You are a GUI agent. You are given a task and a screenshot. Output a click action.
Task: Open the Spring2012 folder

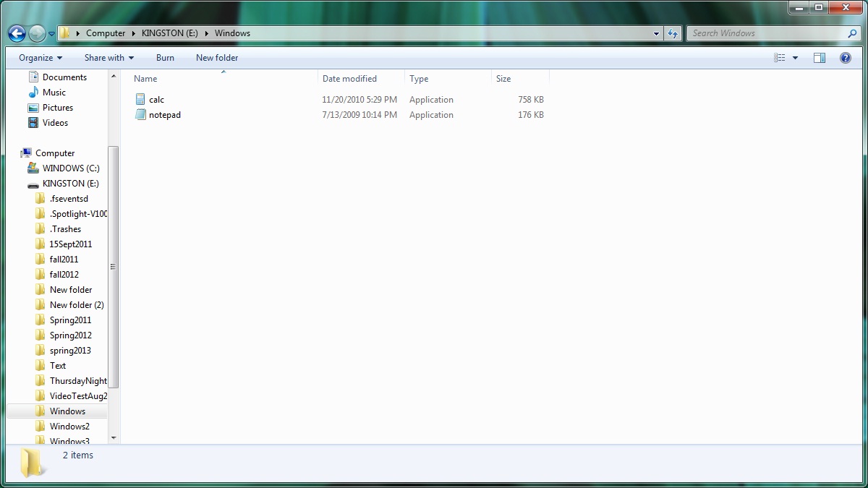click(70, 335)
